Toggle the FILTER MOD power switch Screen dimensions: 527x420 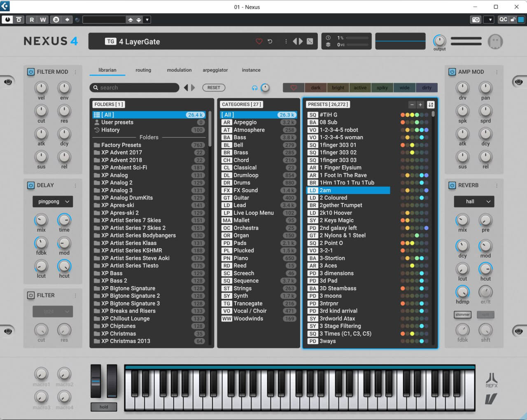(31, 72)
